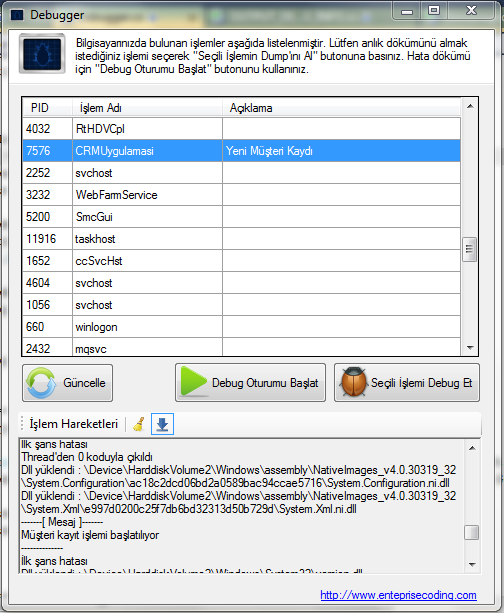This screenshot has height=613, width=504.
Task: Toggle the auto-scroll download arrow icon
Action: point(162,424)
